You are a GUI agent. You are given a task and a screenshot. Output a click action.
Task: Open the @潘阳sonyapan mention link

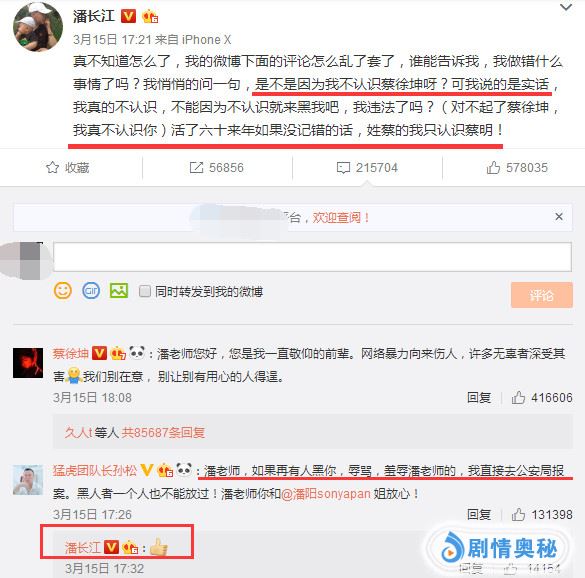[x=326, y=494]
